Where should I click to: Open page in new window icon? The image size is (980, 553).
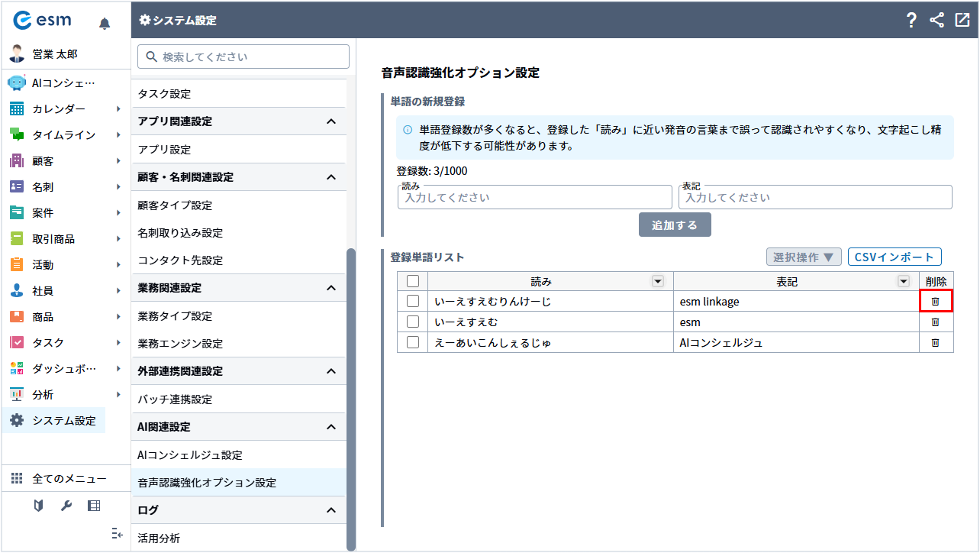coord(962,21)
